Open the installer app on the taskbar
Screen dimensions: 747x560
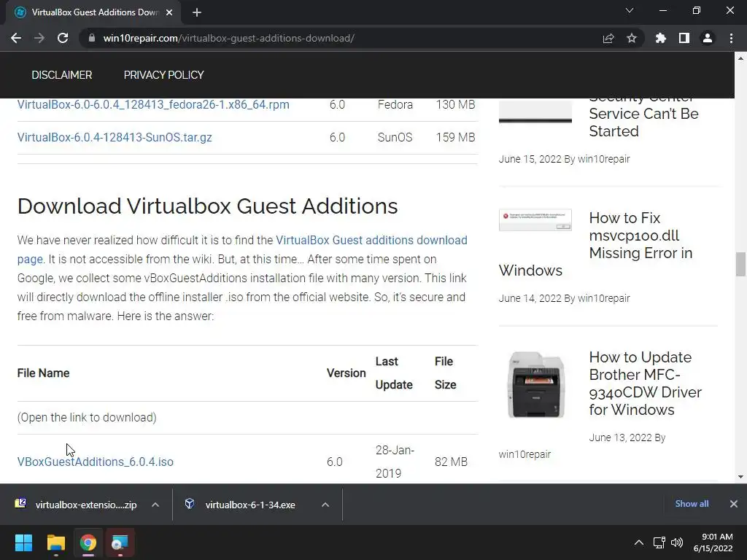coord(120,542)
